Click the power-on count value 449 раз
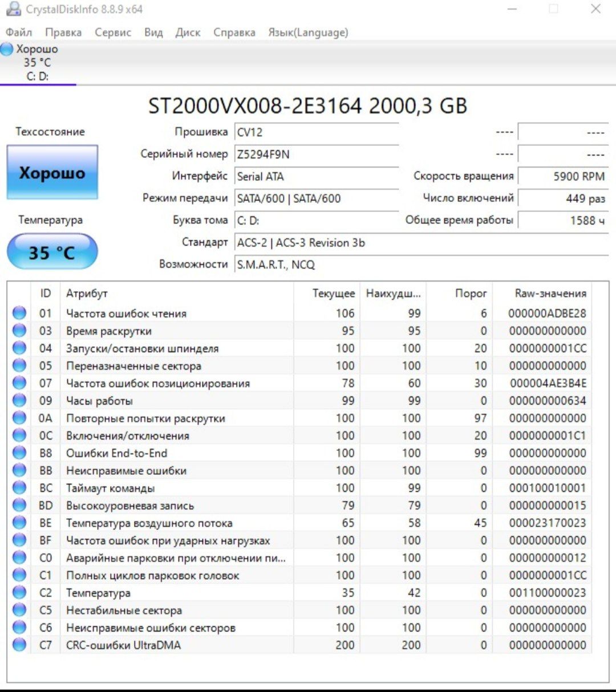 pos(563,198)
